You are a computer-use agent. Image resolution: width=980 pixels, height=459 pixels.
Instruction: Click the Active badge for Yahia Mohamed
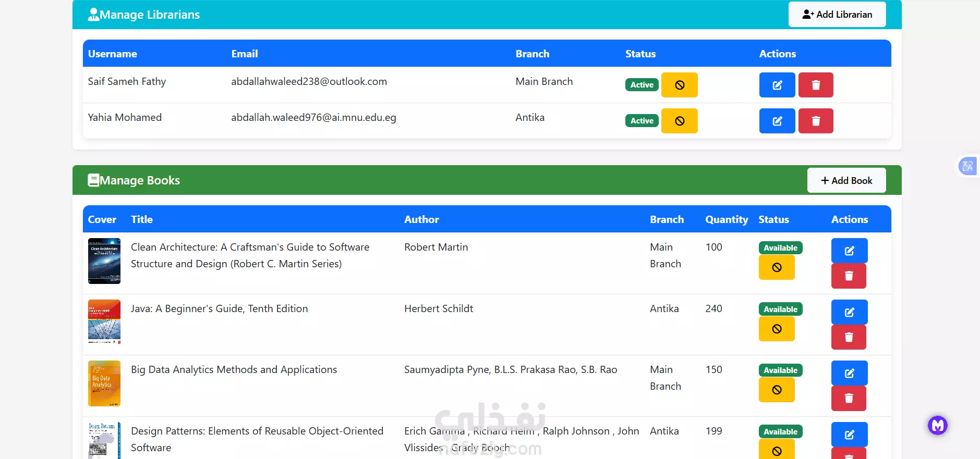coord(642,121)
